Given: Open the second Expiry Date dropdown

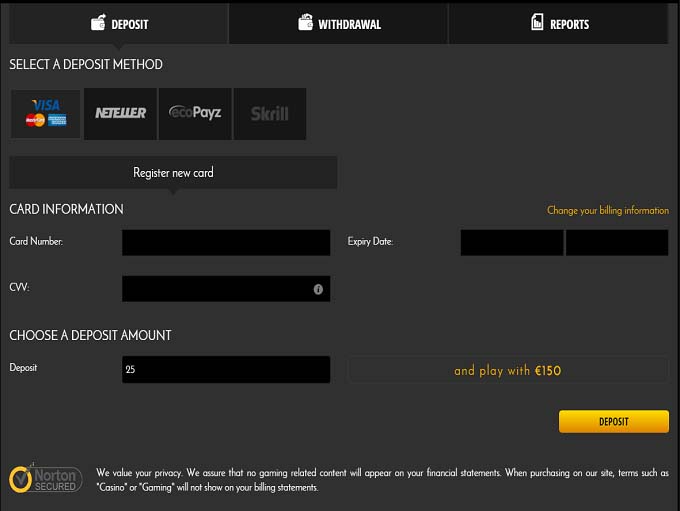Looking at the screenshot, I should click(x=616, y=242).
